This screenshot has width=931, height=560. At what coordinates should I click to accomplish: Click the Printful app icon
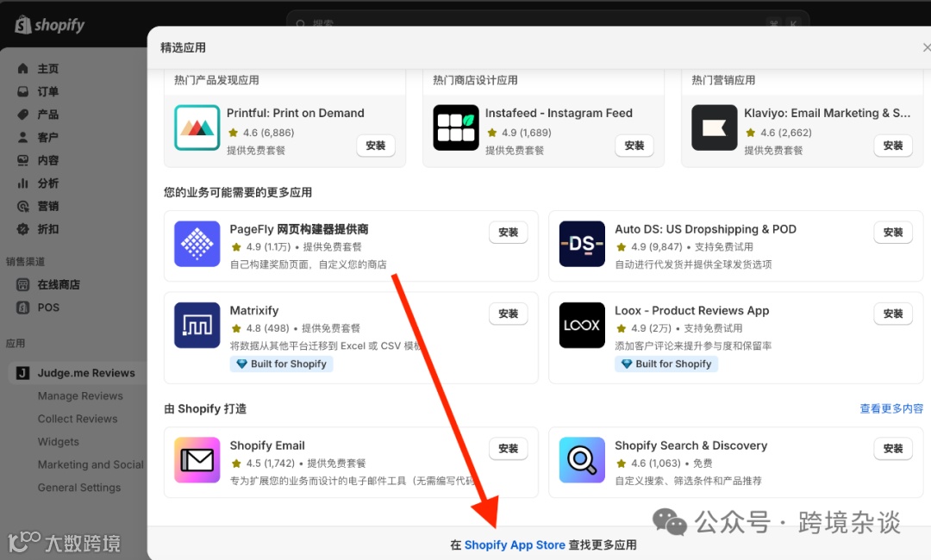tap(197, 128)
